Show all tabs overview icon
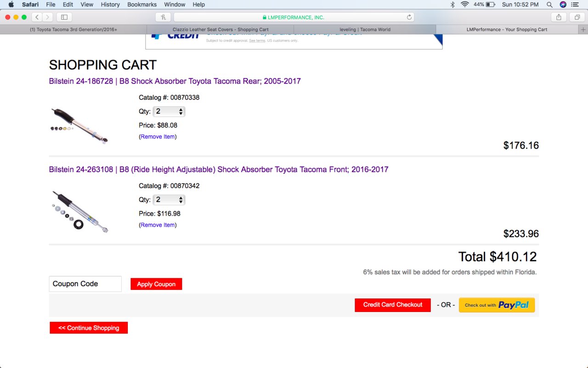This screenshot has height=368, width=588. 577,17
